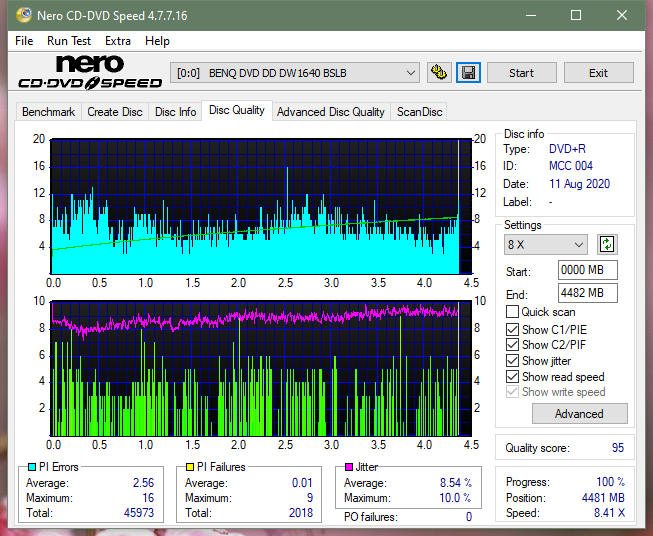Uncheck Show C1/PIE
The width and height of the screenshot is (653, 536).
pos(512,329)
